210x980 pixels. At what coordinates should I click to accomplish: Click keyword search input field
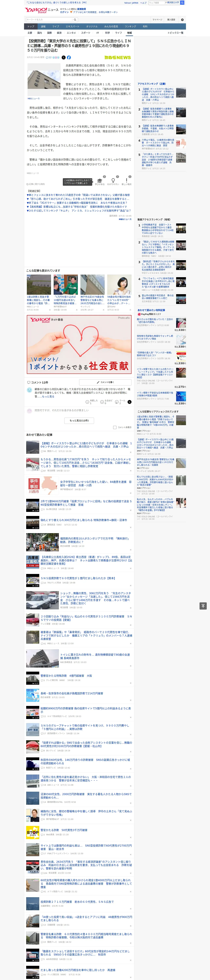(49, 20)
